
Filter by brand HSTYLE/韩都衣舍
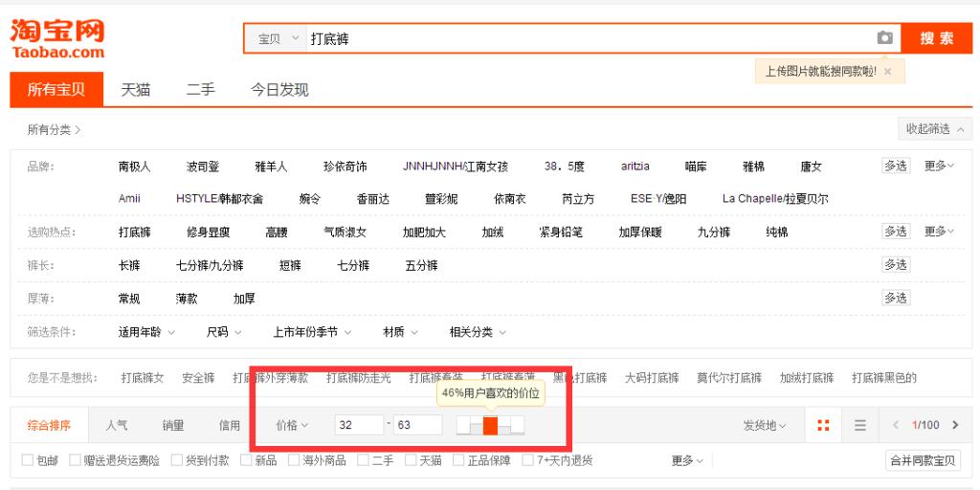coord(219,199)
